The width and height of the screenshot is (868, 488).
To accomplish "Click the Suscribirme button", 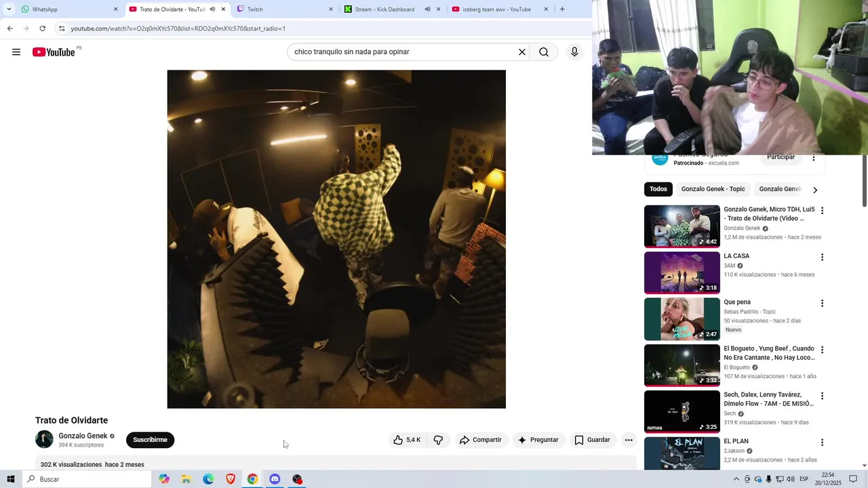I will pyautogui.click(x=150, y=440).
